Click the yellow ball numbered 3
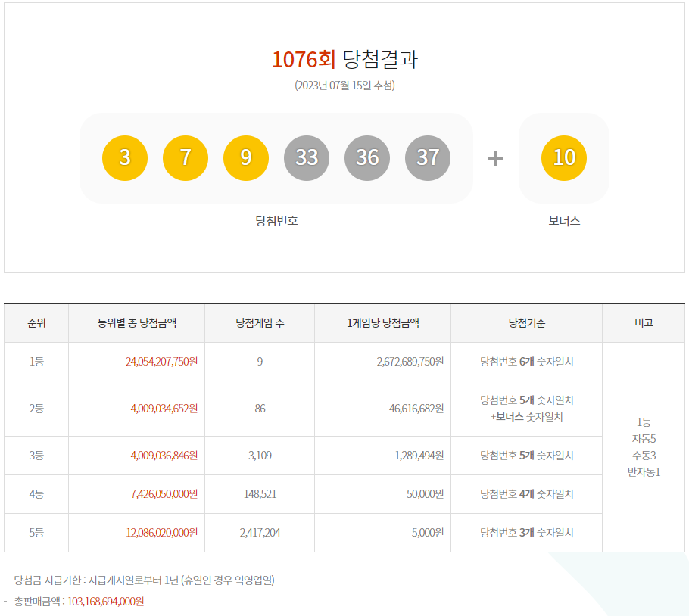The width and height of the screenshot is (689, 616). pos(125,158)
